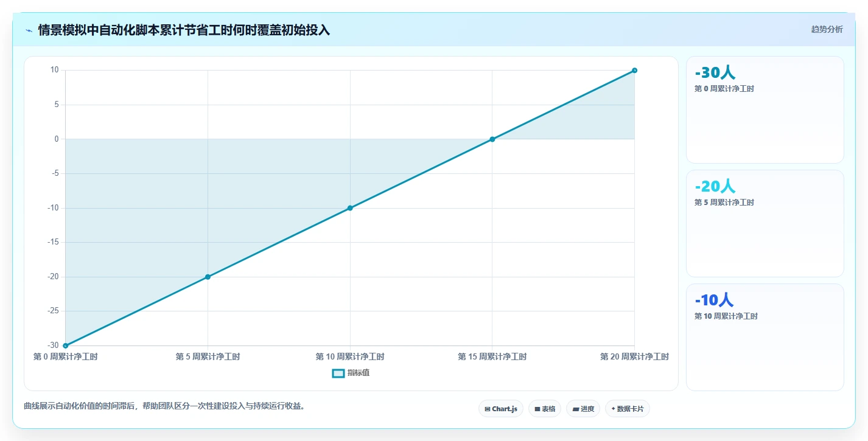The width and height of the screenshot is (868, 441).
Task: Select the 表格 tag
Action: point(545,409)
